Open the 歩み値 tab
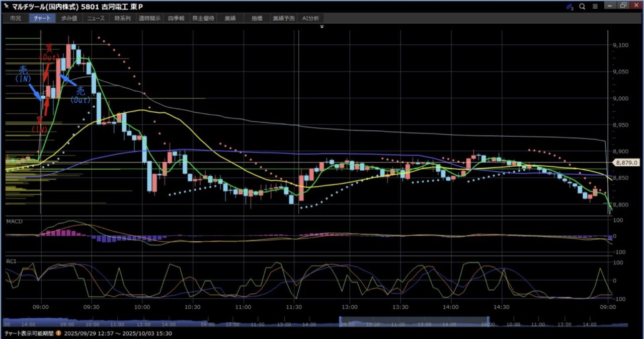Viewport: 644px width, 339px height. click(69, 18)
